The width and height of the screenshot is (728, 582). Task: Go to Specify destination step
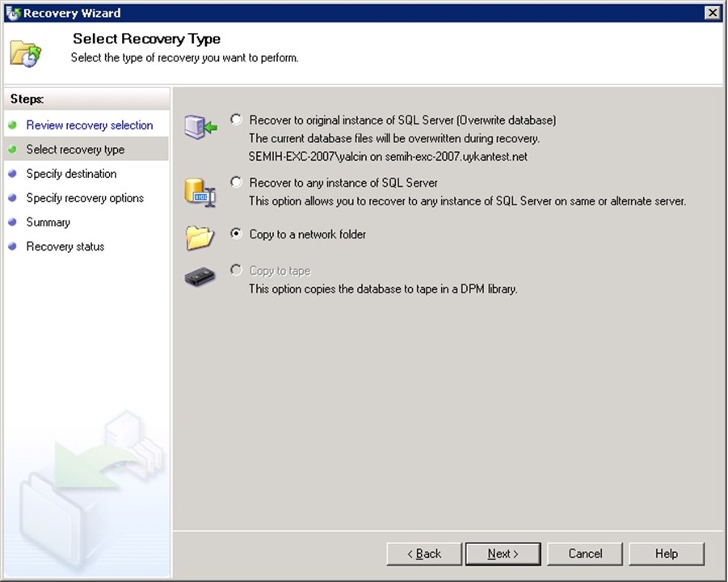[x=71, y=174]
